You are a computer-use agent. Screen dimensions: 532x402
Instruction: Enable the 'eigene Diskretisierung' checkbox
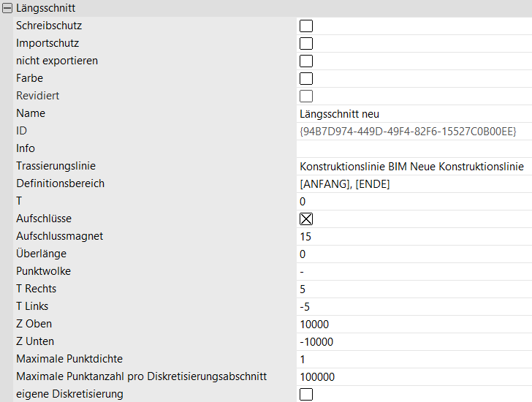pos(306,394)
